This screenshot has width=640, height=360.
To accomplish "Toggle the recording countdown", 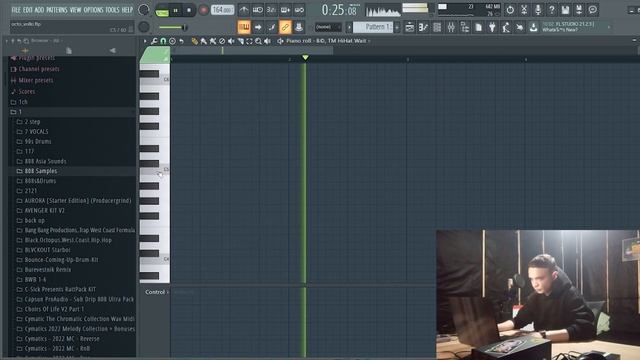I will (x=271, y=10).
